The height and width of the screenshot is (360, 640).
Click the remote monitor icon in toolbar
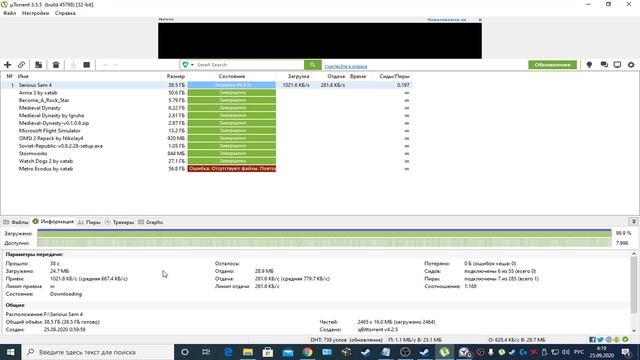pos(617,65)
